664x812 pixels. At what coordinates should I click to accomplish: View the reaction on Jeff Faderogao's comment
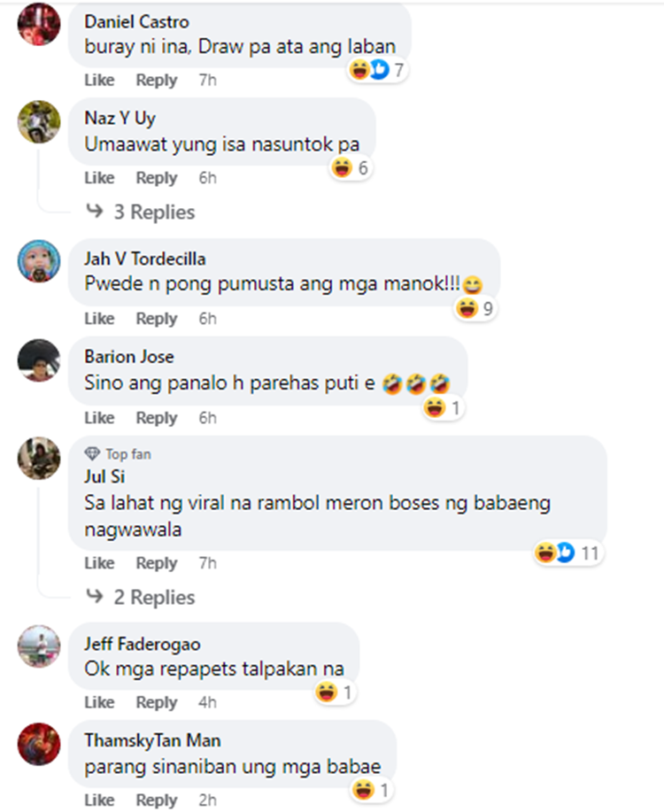click(x=335, y=692)
